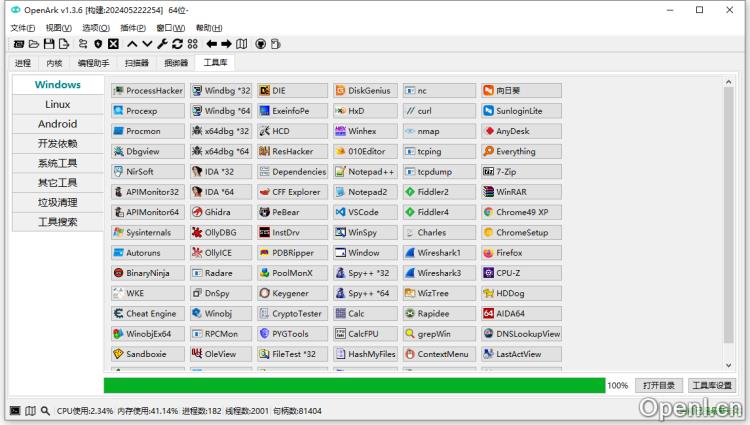Select Windows category in sidebar
This screenshot has width=750, height=425.
58,85
